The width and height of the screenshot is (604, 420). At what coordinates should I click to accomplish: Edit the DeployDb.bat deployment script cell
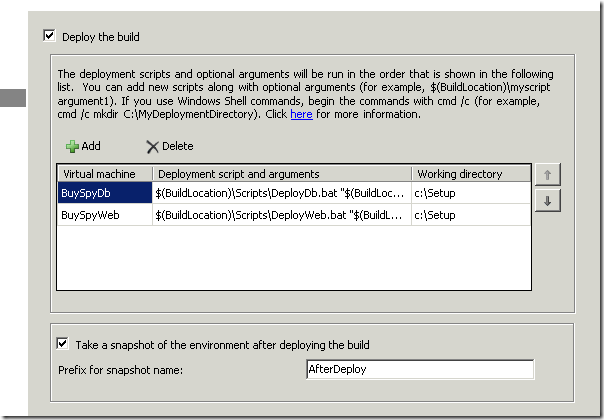[282, 193]
